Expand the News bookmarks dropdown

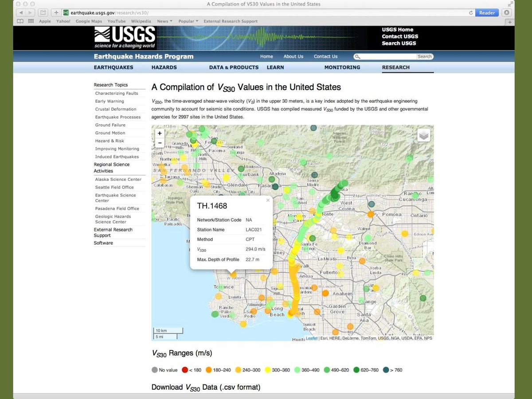164,21
